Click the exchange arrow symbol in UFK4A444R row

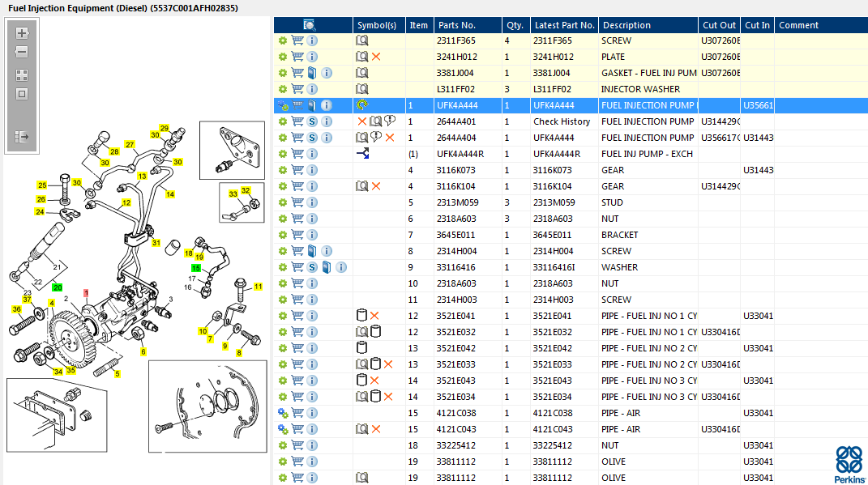362,154
